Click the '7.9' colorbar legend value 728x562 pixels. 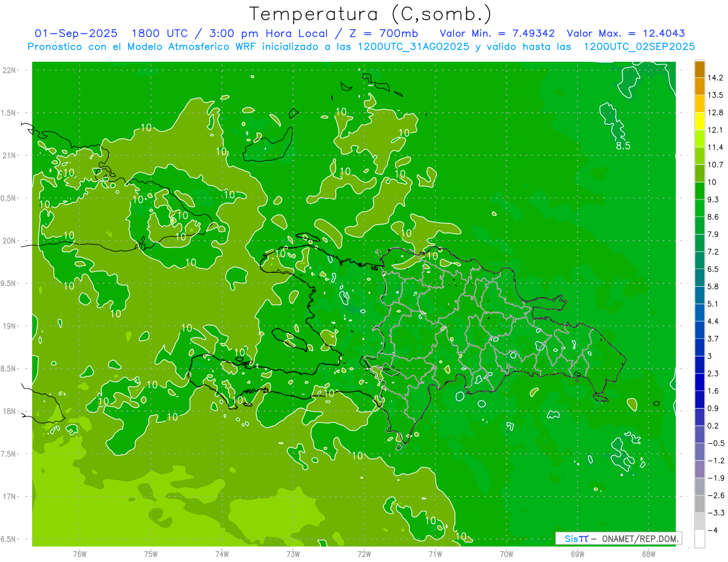tap(713, 234)
